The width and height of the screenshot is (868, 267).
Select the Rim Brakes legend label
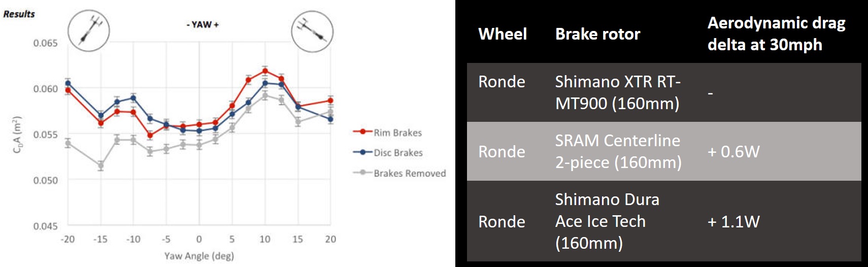pyautogui.click(x=397, y=133)
